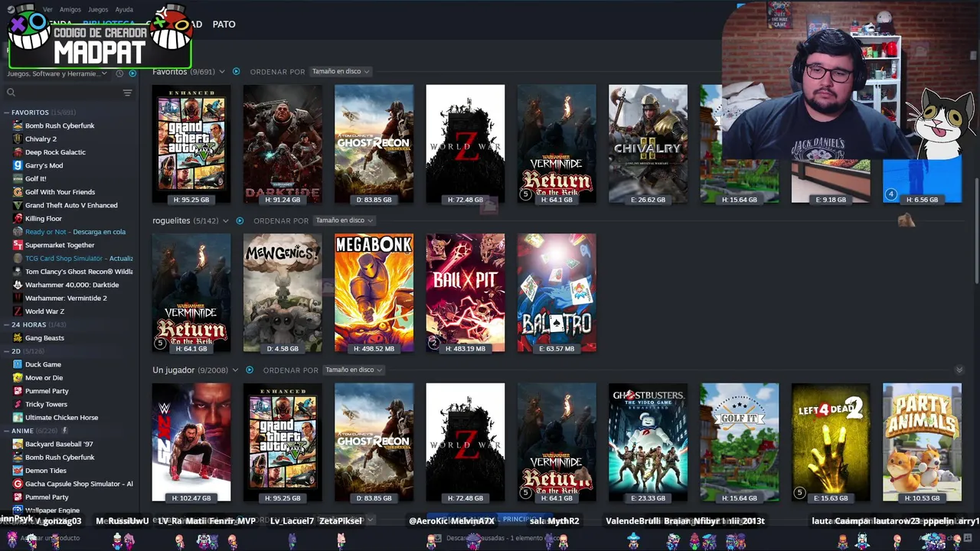Select Pummel Party under the 2D category
980x551 pixels.
(47, 391)
